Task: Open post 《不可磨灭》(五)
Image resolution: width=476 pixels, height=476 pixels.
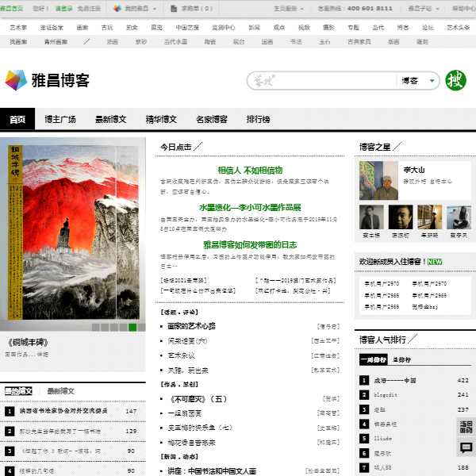Action: pyautogui.click(x=198, y=399)
